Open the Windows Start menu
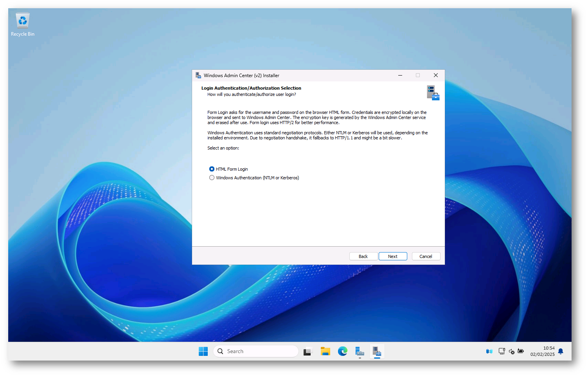588x377 pixels. coord(203,352)
